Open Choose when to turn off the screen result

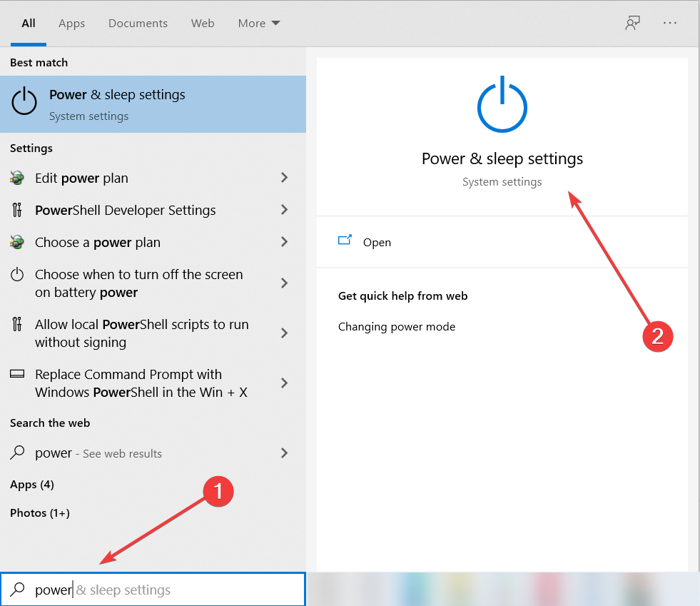pyautogui.click(x=153, y=283)
